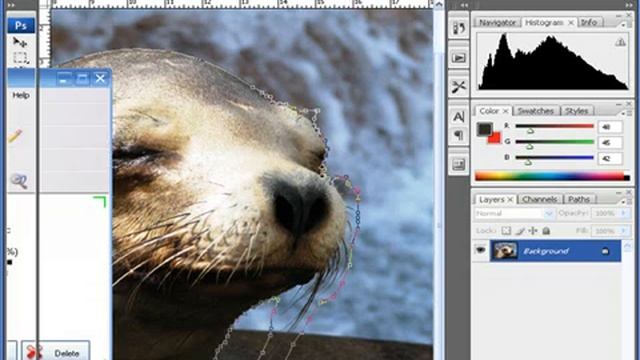This screenshot has width=640, height=360.
Task: Click the foreground color swatch
Action: (x=484, y=129)
